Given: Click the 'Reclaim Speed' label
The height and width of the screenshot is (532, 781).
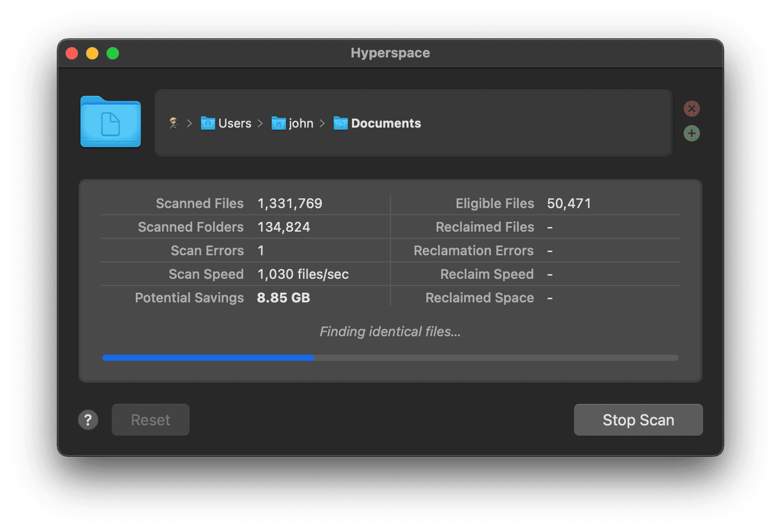Looking at the screenshot, I should click(x=487, y=274).
